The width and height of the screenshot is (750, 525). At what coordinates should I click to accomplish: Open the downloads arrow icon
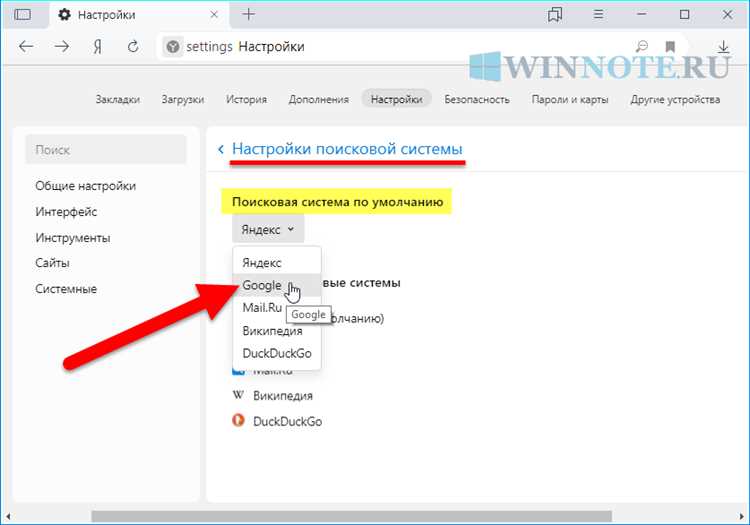click(723, 47)
